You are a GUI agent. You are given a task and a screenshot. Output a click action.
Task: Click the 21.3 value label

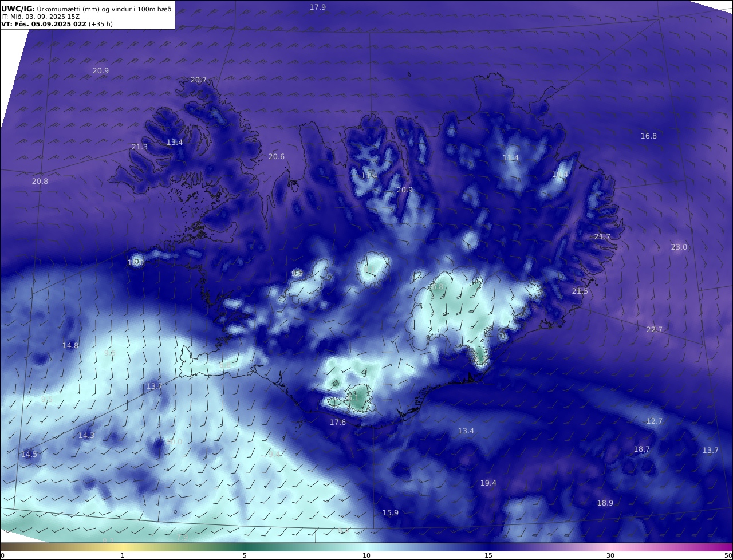[140, 147]
